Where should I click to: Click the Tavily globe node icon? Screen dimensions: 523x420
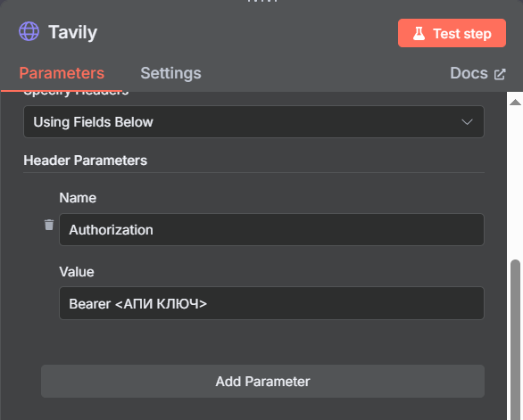coord(29,32)
